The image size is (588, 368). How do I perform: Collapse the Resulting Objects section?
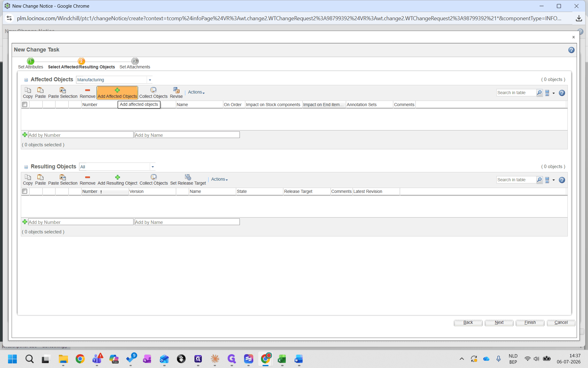tap(26, 167)
